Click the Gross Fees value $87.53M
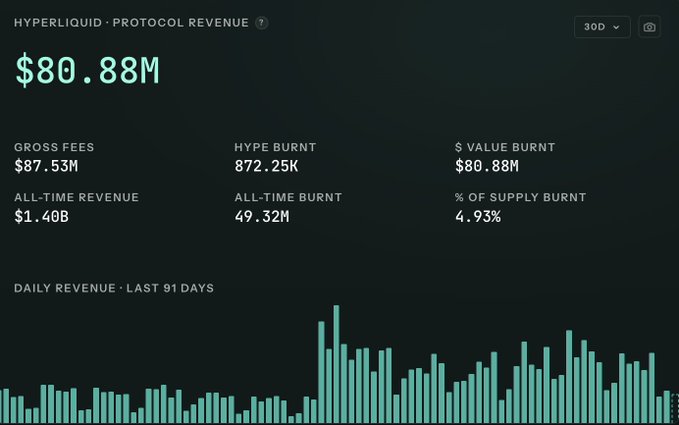The image size is (679, 425). (46, 166)
